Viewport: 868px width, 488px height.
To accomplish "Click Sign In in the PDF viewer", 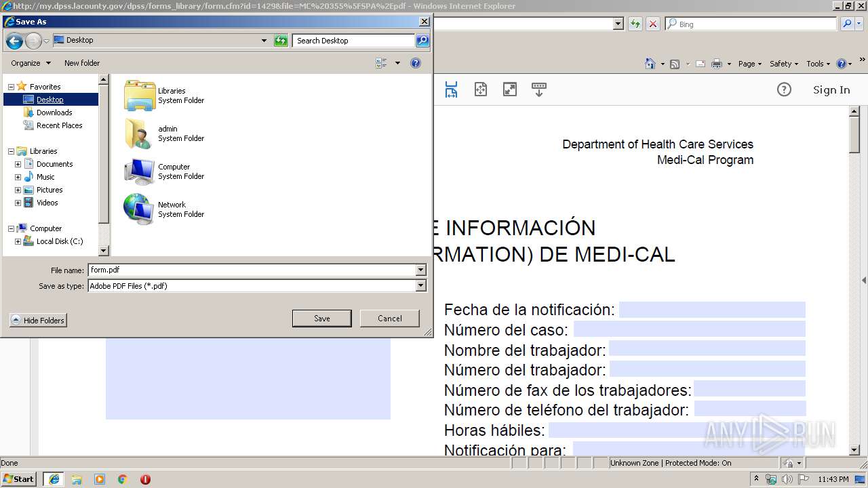I will click(831, 89).
